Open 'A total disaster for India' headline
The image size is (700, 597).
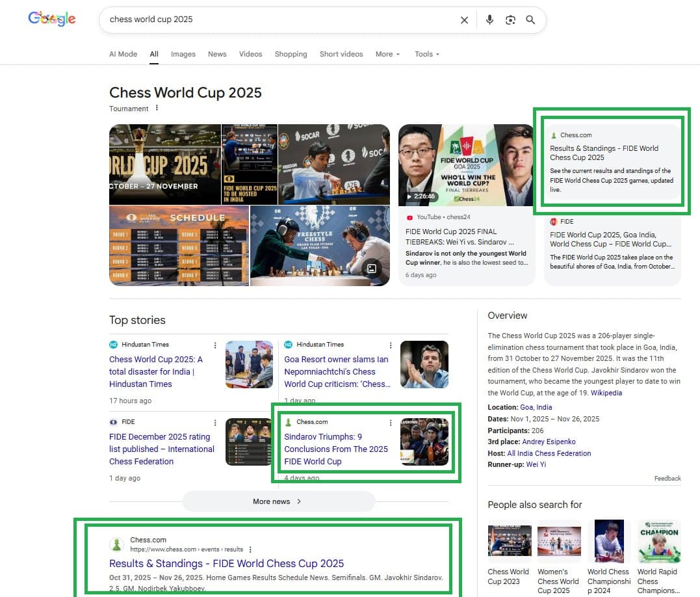[x=156, y=371]
